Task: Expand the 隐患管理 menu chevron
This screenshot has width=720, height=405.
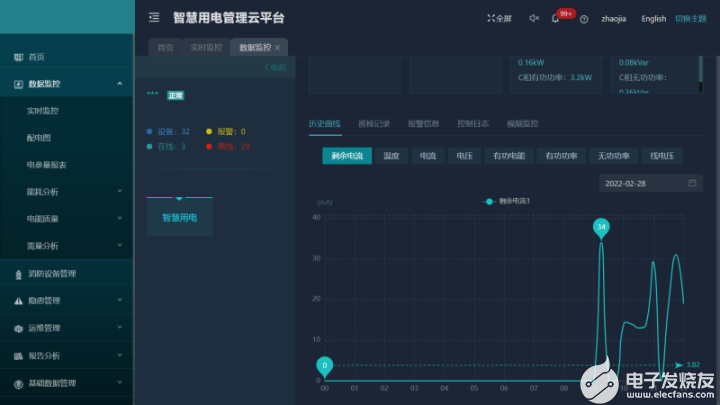Action: point(120,300)
